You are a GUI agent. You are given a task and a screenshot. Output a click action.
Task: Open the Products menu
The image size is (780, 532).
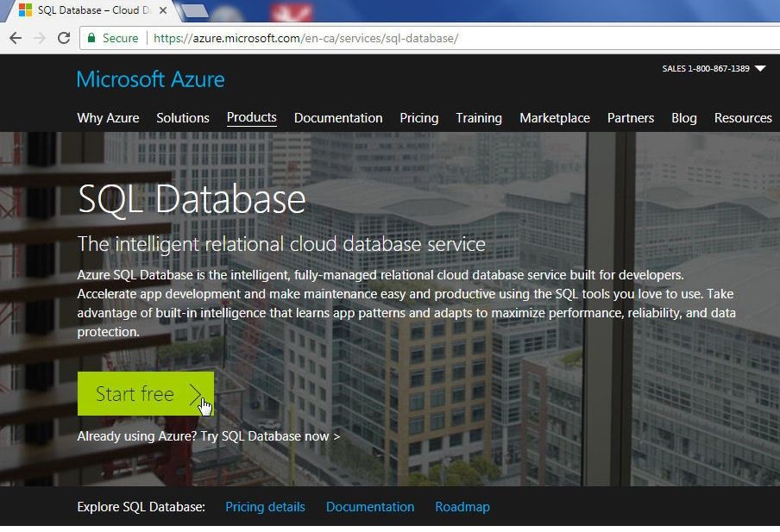click(x=251, y=117)
